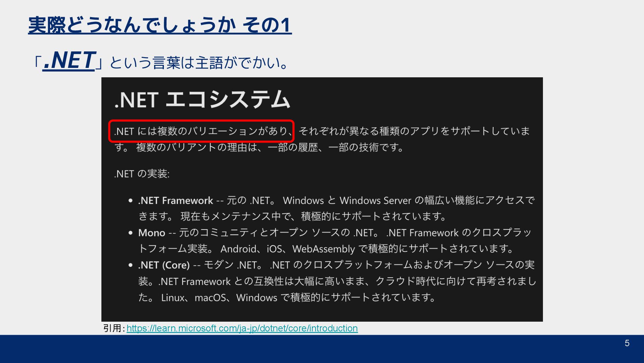Click the slide title '実際どうなんでしょうか その1'

(x=160, y=25)
